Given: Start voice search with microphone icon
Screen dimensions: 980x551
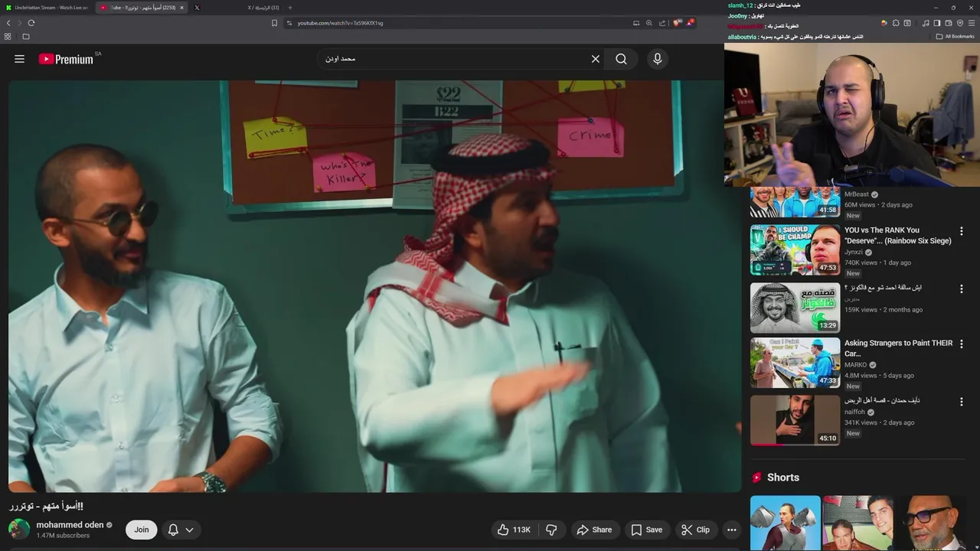Looking at the screenshot, I should point(657,59).
